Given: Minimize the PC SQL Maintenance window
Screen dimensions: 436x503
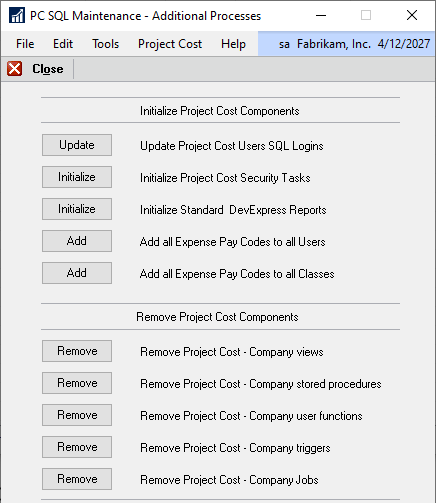Looking at the screenshot, I should [x=321, y=15].
